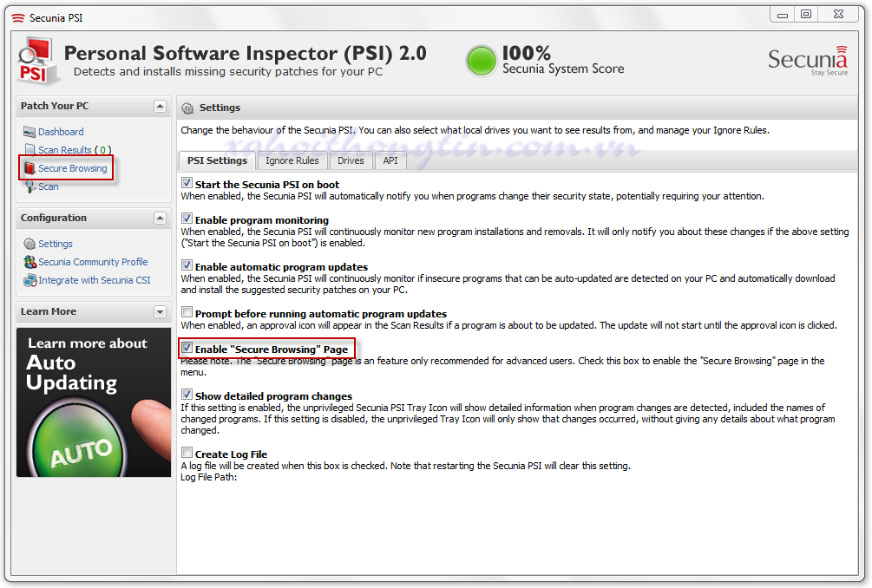Screen dimensions: 872x588
Task: Minimize the Secunia PSI window
Action: (x=783, y=15)
